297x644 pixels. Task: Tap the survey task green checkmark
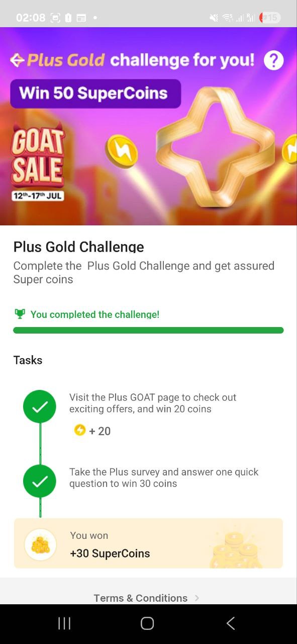pyautogui.click(x=40, y=481)
